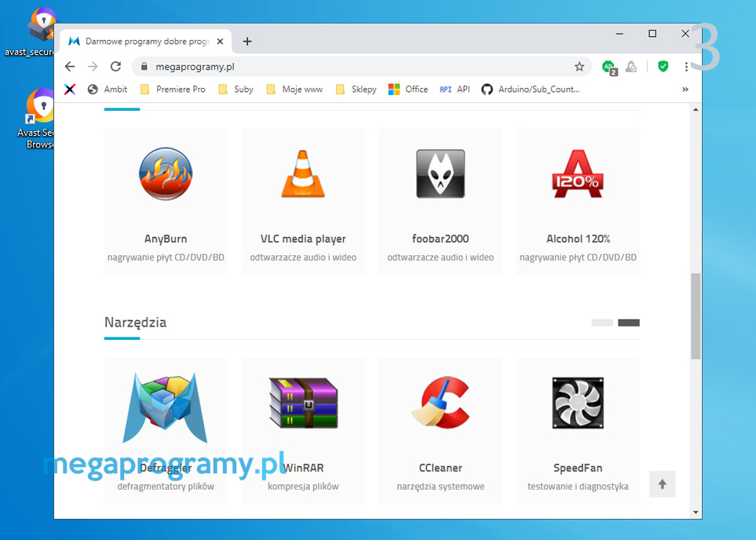Maximize the Chrome window

tap(652, 34)
